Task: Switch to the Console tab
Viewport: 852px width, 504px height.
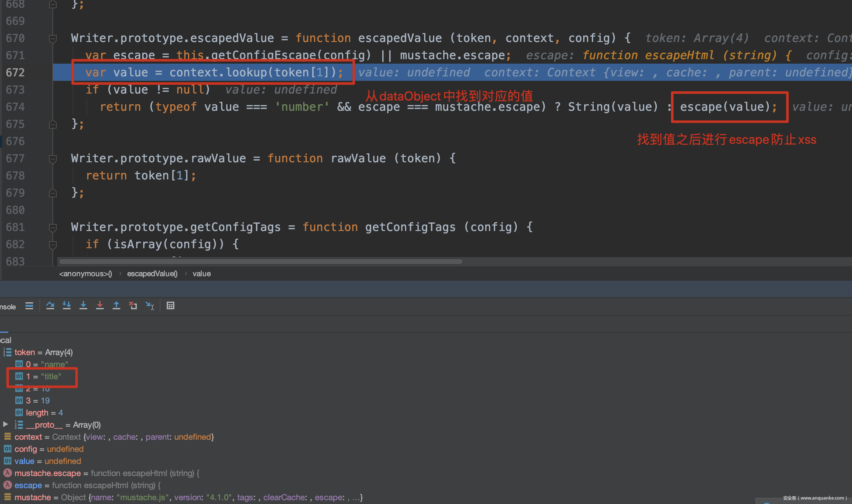Action: click(x=7, y=307)
